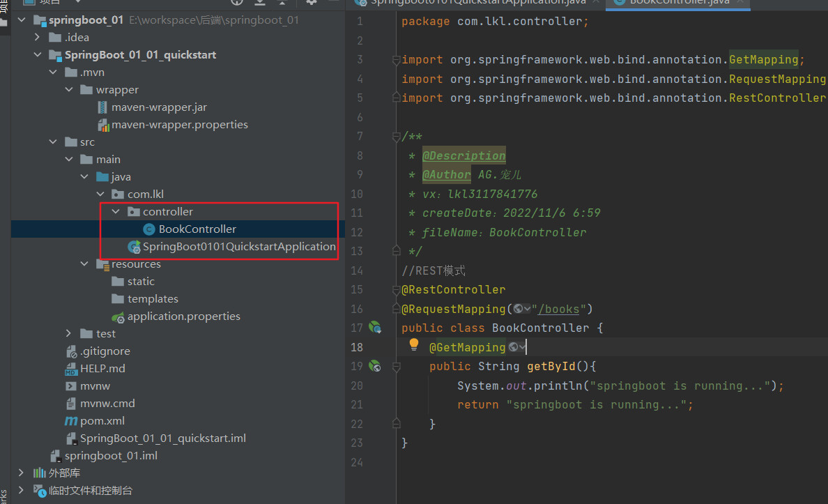Screen dimensions: 828x504
Task: Click the //REST模式 comment
Action: pos(434,270)
